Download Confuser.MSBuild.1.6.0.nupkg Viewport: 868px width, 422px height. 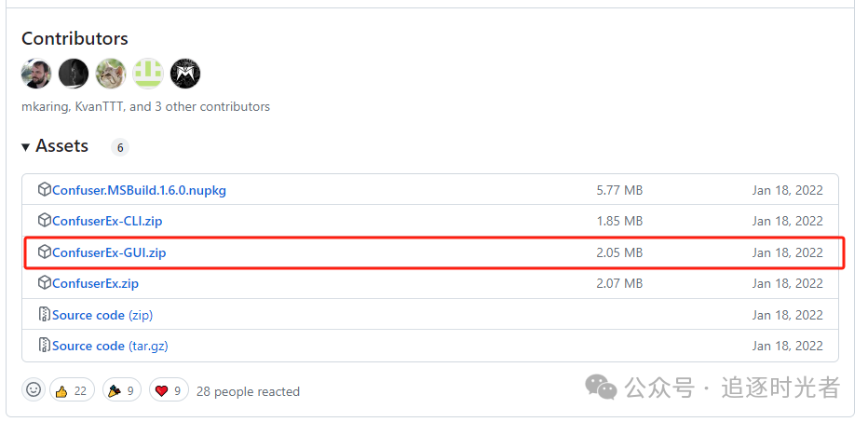click(139, 190)
